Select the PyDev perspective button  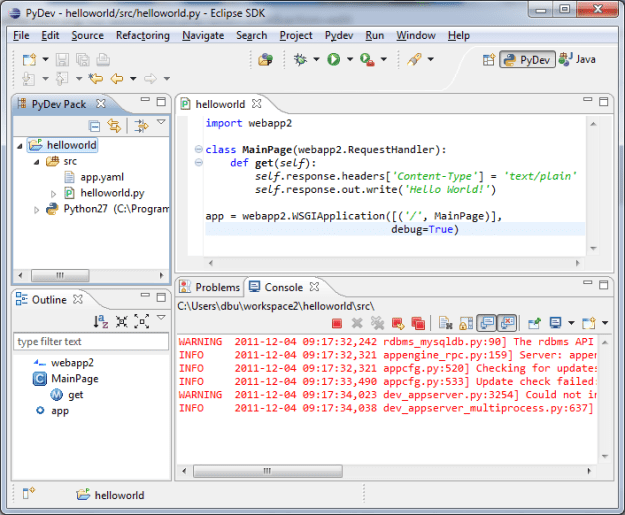526,60
